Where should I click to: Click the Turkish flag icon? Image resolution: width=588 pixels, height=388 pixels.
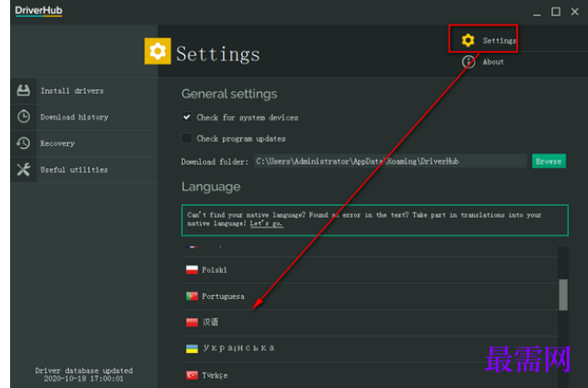coord(191,375)
